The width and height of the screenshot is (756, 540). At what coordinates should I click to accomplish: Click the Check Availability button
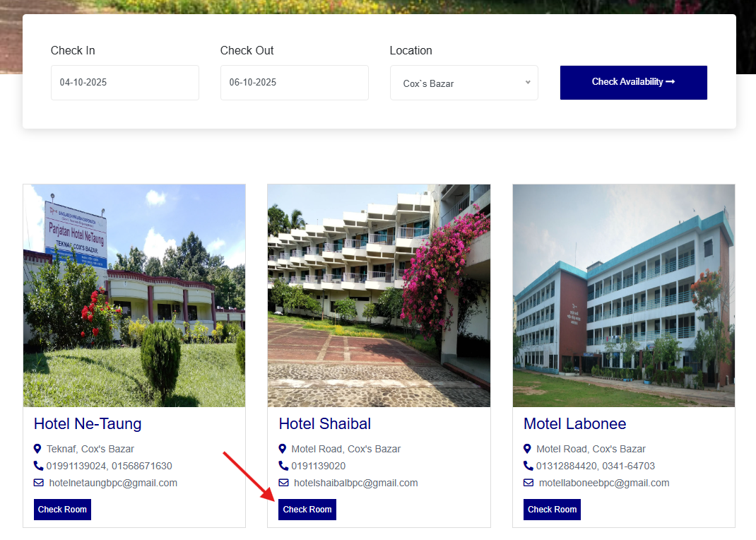click(633, 82)
